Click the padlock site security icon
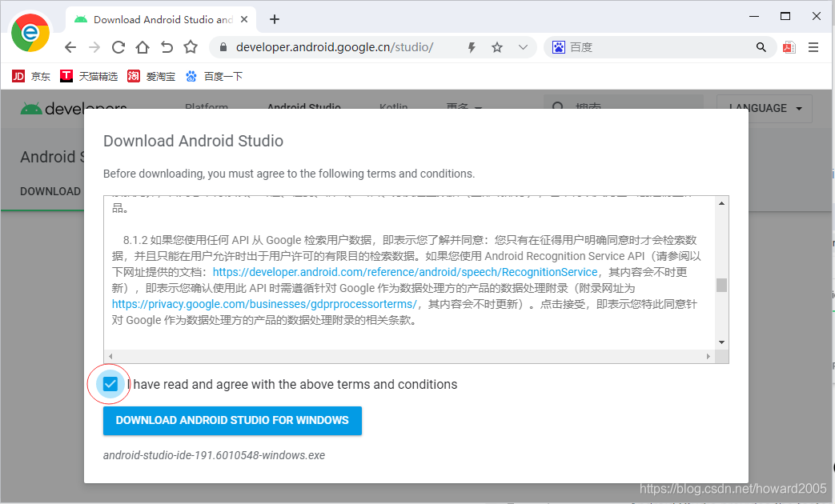The image size is (835, 504). click(223, 47)
